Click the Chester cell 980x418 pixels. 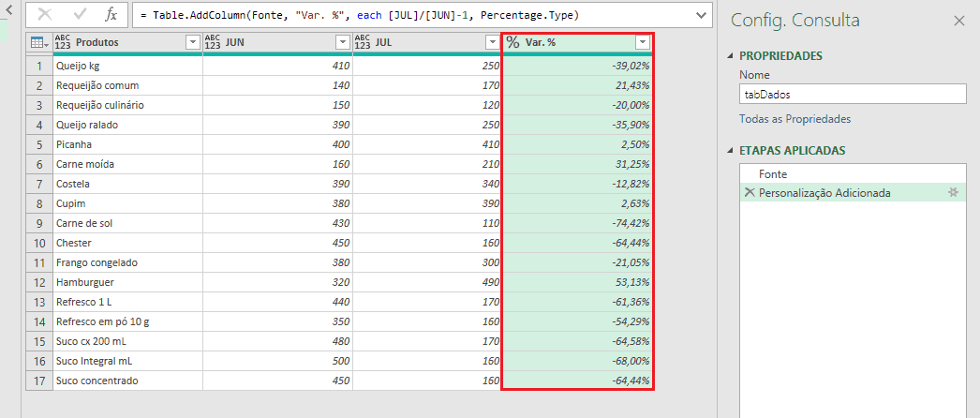click(x=128, y=243)
